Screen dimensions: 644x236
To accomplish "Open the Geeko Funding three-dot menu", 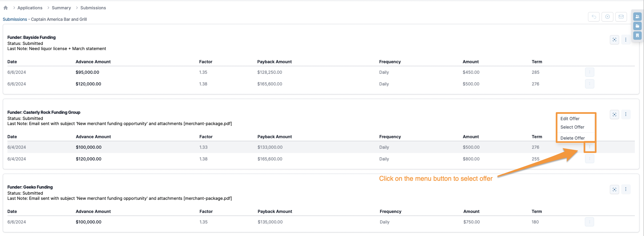I will point(626,189).
